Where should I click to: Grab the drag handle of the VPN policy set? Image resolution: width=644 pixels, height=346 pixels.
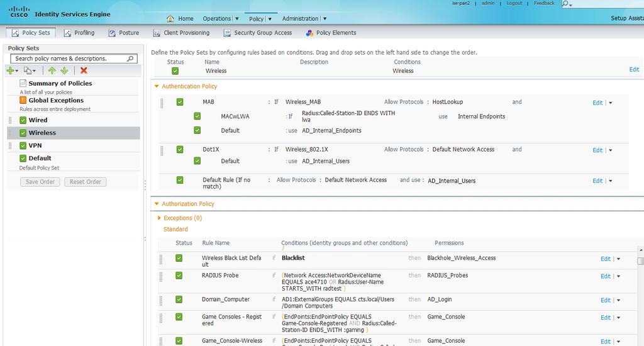[x=10, y=146]
